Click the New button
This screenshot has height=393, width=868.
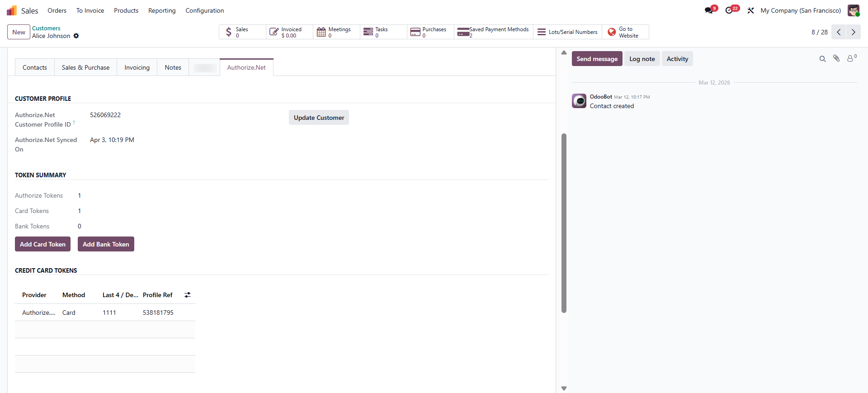(x=19, y=32)
